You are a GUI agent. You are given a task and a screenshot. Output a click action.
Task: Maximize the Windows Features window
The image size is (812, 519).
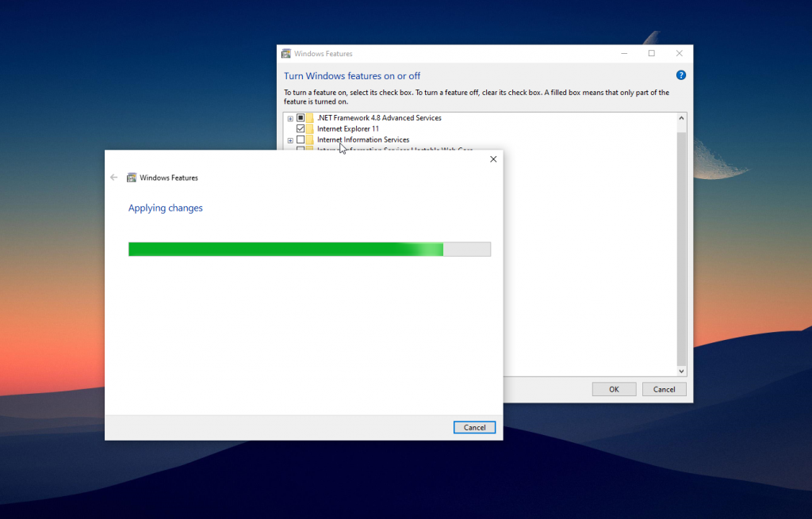(x=652, y=53)
